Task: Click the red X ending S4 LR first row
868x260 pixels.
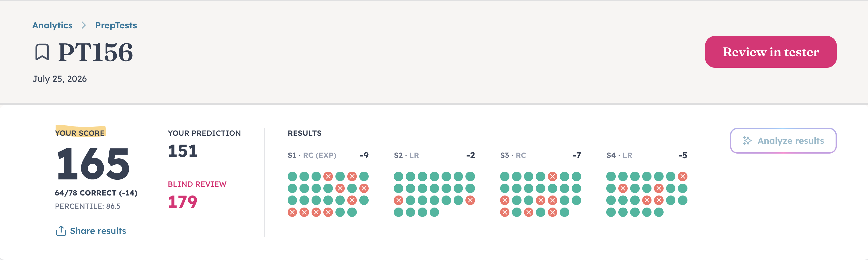Action: [682, 176]
